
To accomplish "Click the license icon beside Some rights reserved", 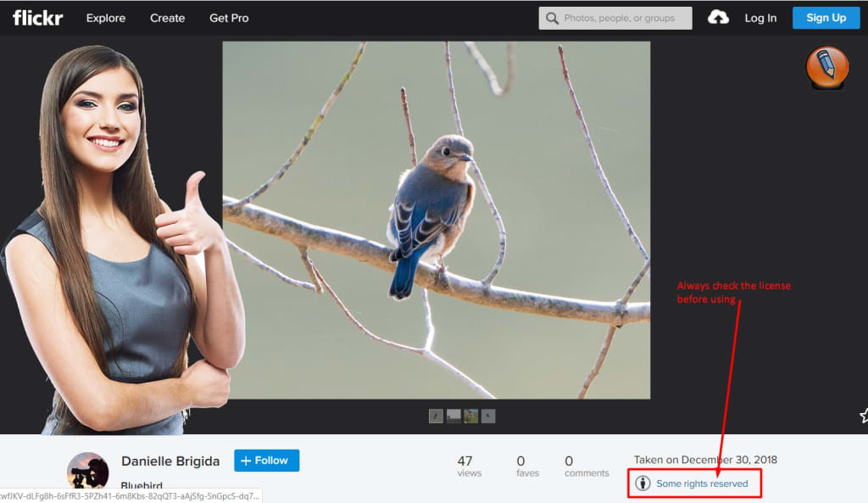I will 643,483.
